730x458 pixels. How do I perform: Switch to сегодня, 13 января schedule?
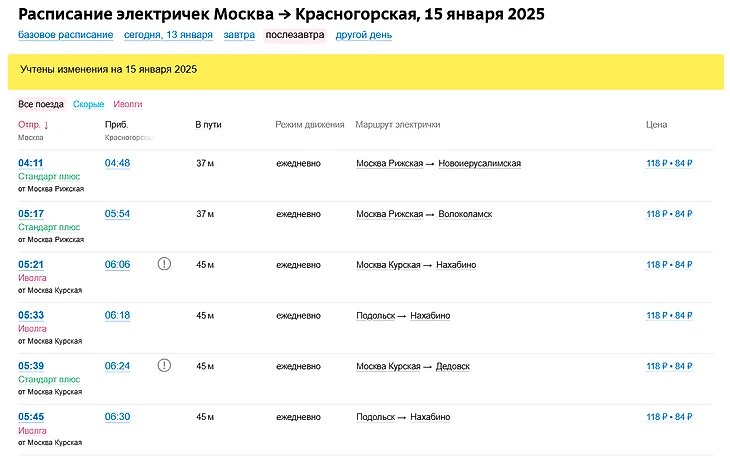(x=168, y=35)
